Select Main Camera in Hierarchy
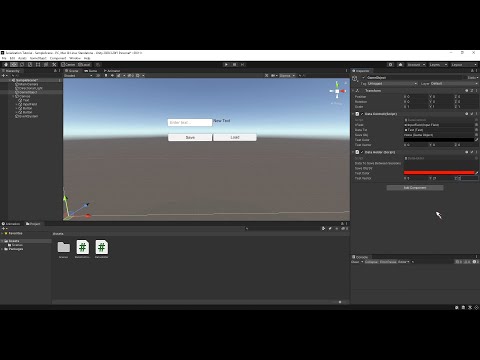Viewport: 480px width, 360px height. [x=28, y=84]
